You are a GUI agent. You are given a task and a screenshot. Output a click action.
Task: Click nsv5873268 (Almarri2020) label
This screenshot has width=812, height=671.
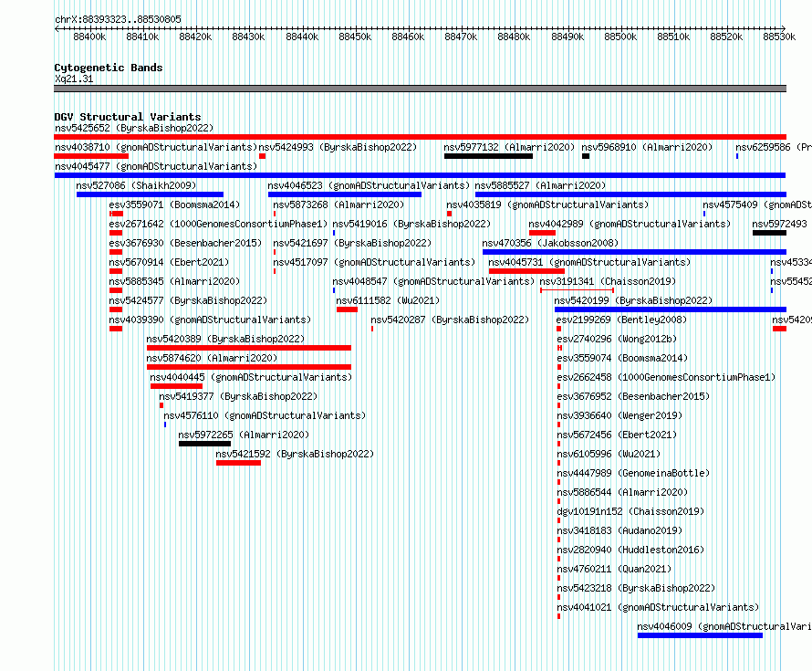click(338, 204)
